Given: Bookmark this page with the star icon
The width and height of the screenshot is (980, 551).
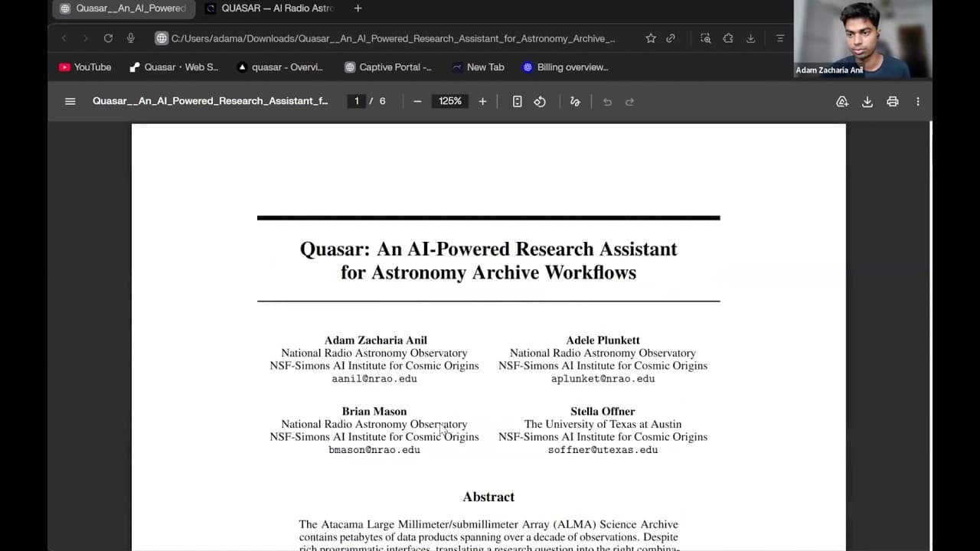Looking at the screenshot, I should [x=651, y=38].
